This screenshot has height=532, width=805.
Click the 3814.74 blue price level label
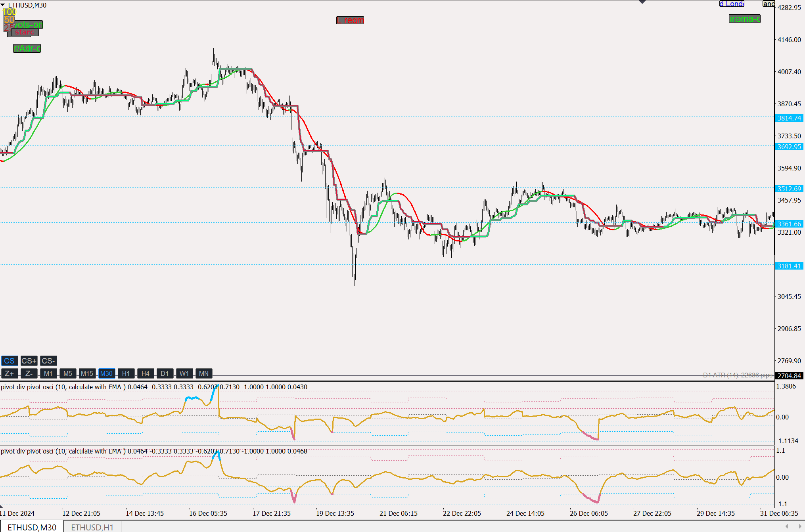tap(789, 118)
